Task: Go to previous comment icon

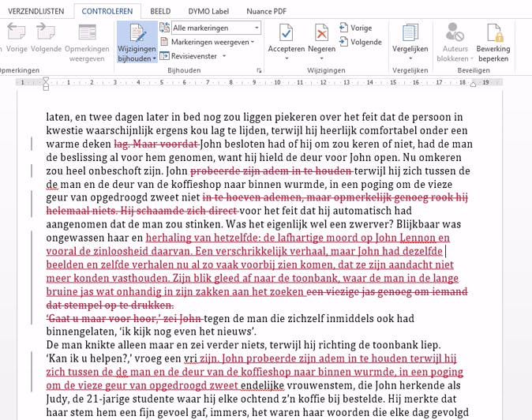Action: click(x=16, y=32)
